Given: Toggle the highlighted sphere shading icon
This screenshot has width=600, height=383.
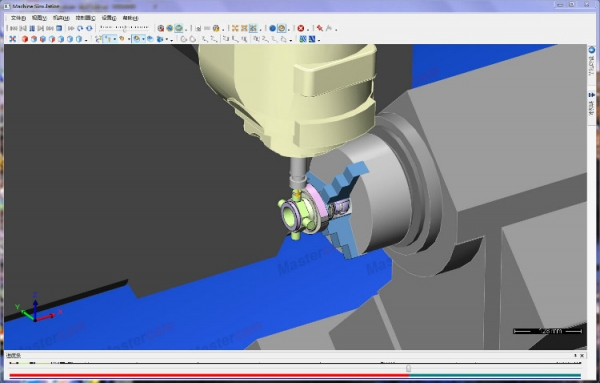Looking at the screenshot, I should click(282, 28).
